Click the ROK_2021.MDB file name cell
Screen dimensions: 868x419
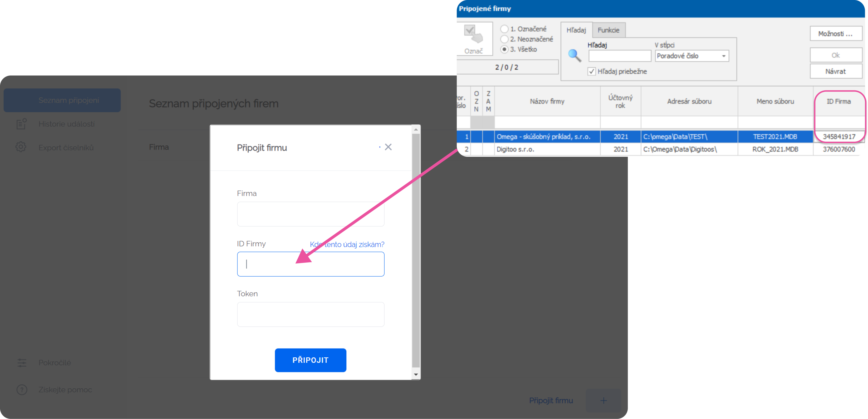pyautogui.click(x=775, y=149)
